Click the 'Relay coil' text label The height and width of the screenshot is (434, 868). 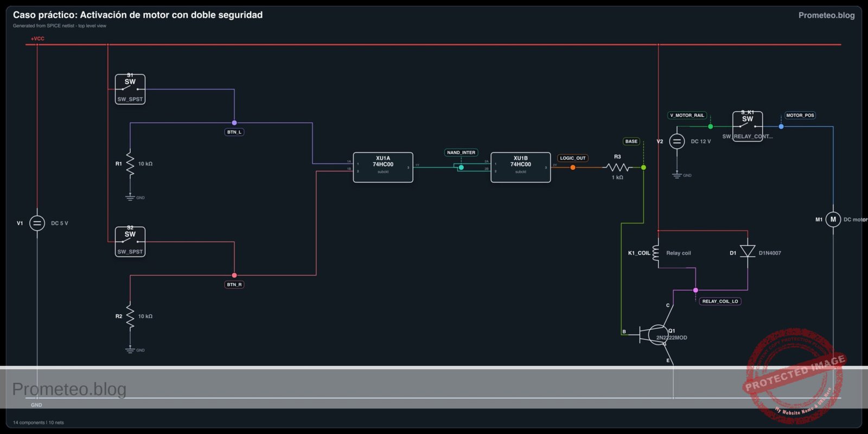679,253
